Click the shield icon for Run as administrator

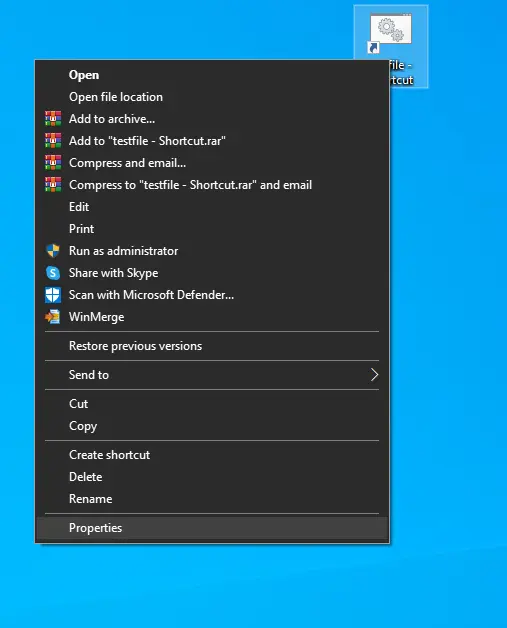tap(53, 251)
